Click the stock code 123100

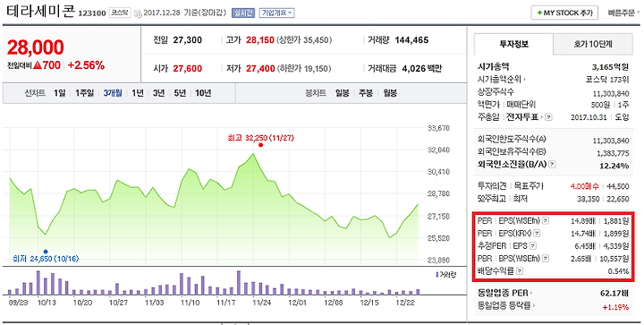point(92,13)
